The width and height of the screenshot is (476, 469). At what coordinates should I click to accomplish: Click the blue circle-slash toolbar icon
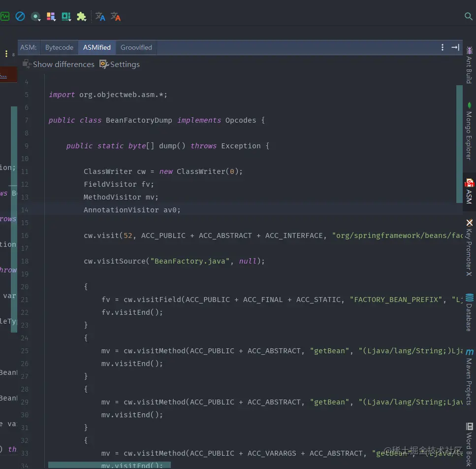pos(20,16)
